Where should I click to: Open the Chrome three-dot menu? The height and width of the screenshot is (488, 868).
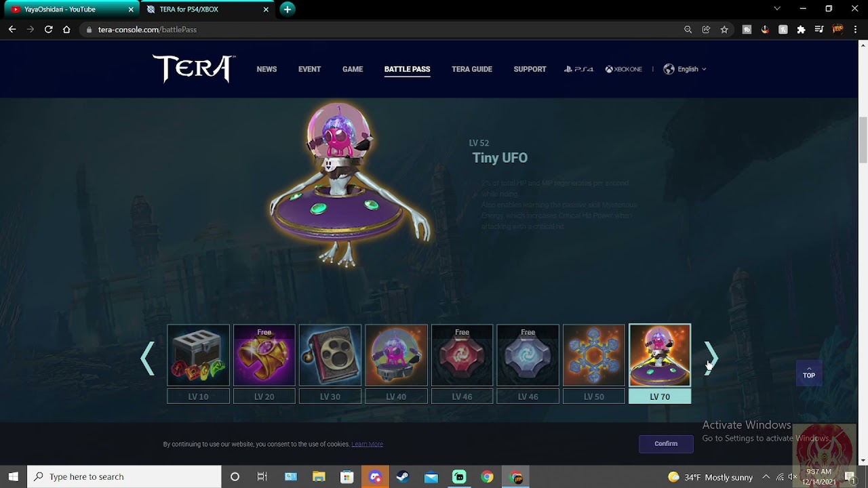point(855,30)
